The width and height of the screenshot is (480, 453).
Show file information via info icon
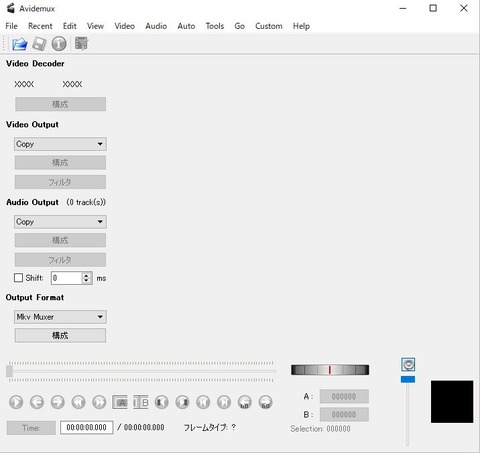(59, 44)
